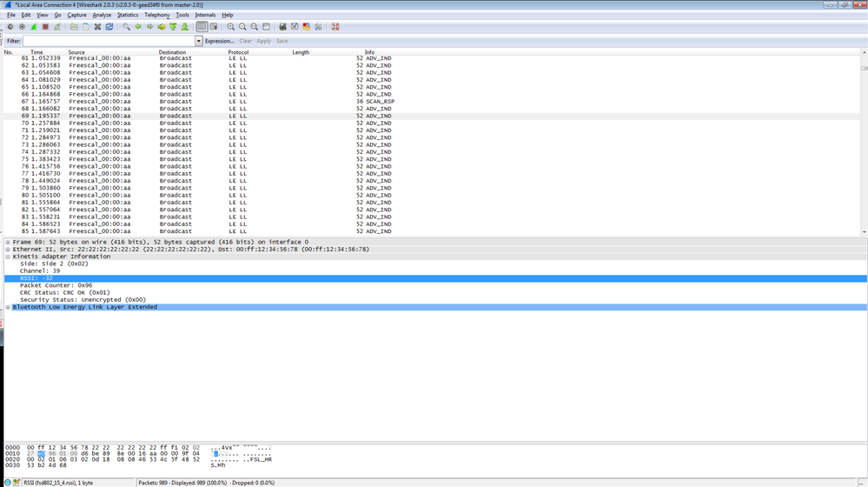This screenshot has height=487, width=868.
Task: Edit coloring rules icon
Action: 306,27
